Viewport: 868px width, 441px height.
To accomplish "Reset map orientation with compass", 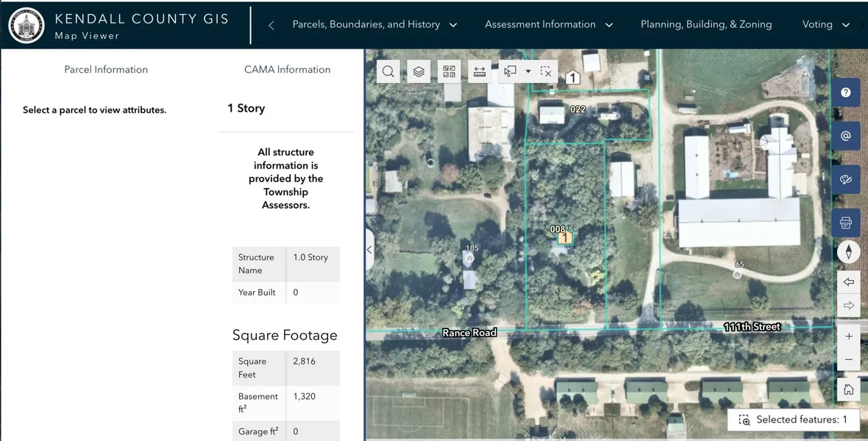I will pos(848,252).
